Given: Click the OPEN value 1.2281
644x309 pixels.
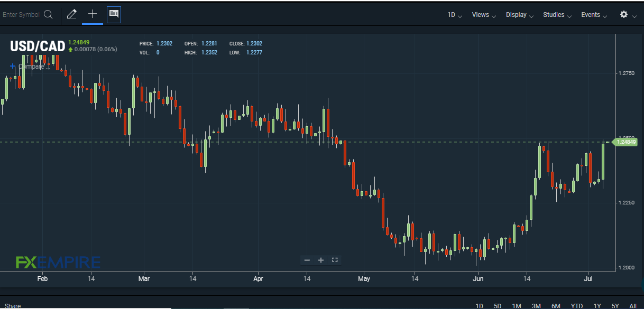Looking at the screenshot, I should [209, 43].
